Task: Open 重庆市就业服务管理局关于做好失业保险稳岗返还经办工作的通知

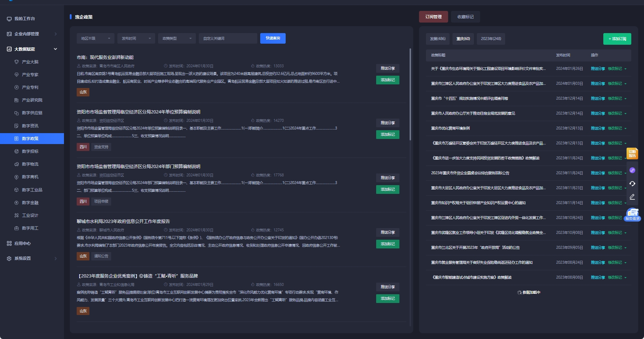Action: [482, 263]
